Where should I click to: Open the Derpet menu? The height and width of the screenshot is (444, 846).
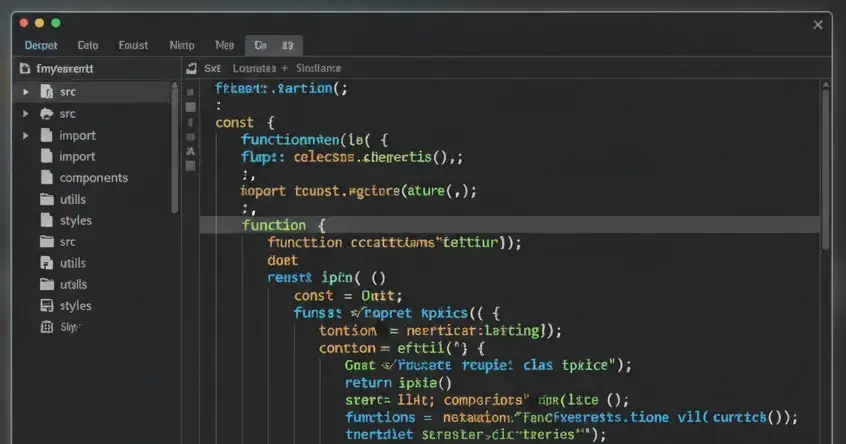41,45
